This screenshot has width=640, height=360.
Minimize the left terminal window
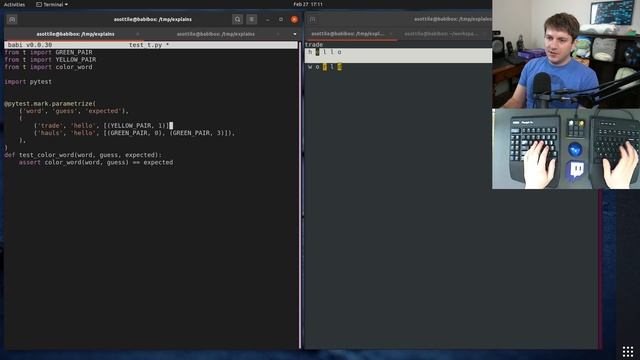(x=267, y=19)
